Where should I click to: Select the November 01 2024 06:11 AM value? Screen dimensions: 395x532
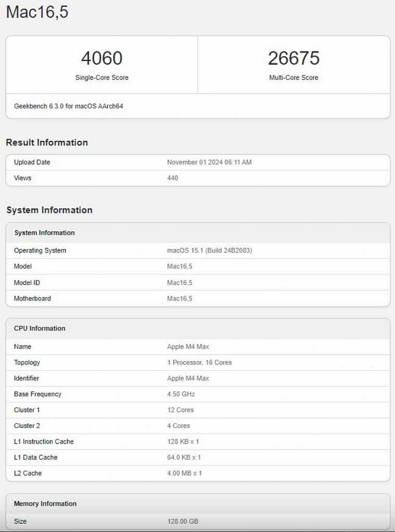(x=209, y=162)
